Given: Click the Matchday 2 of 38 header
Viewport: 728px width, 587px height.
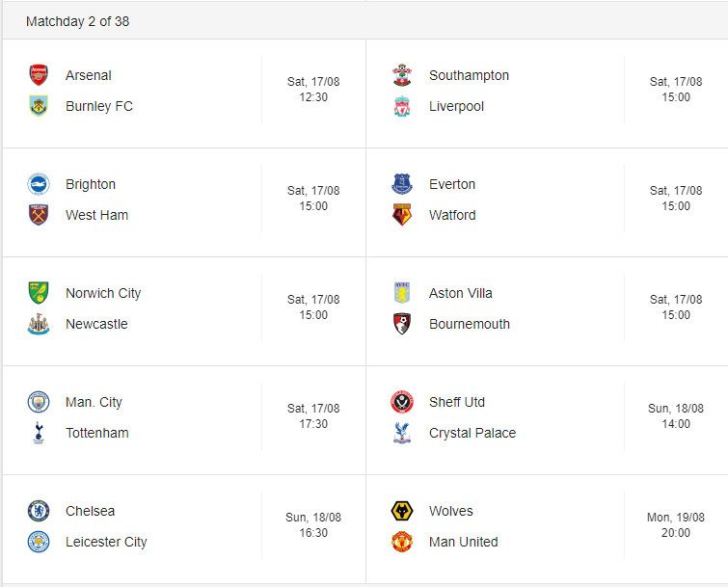Looking at the screenshot, I should click(x=77, y=21).
